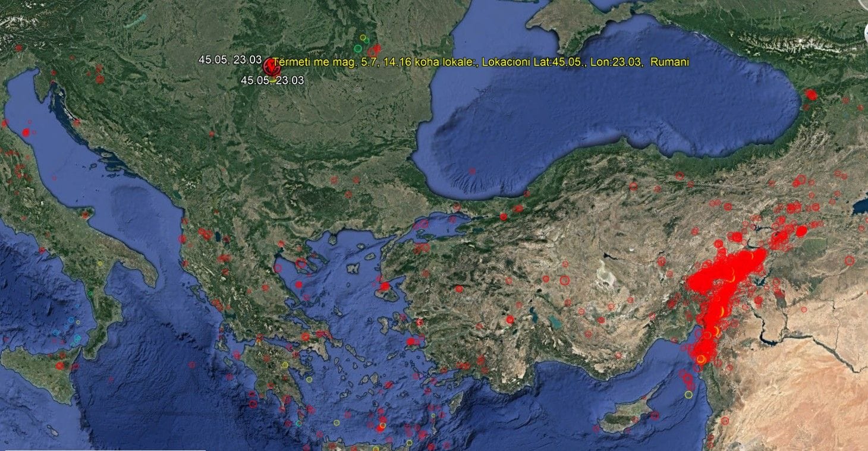The image size is (868, 451).
Task: Click the red ring in the open Ionian Sea
Action: 191,365
